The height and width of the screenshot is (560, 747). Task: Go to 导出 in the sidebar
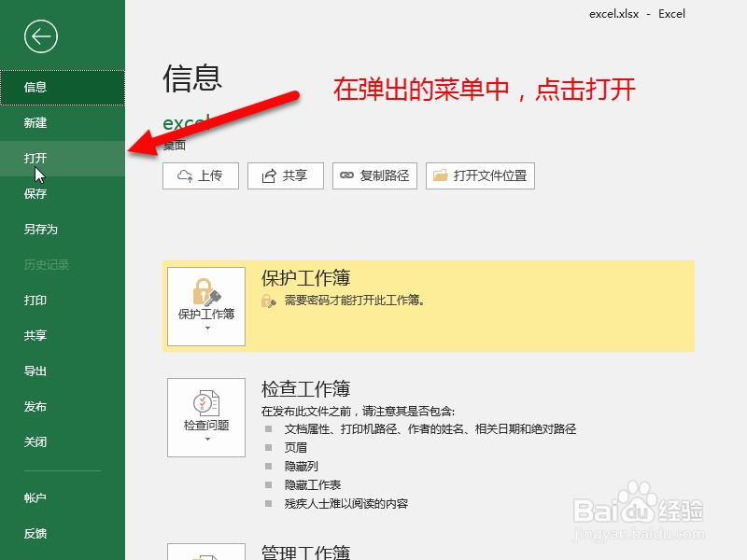(x=63, y=371)
